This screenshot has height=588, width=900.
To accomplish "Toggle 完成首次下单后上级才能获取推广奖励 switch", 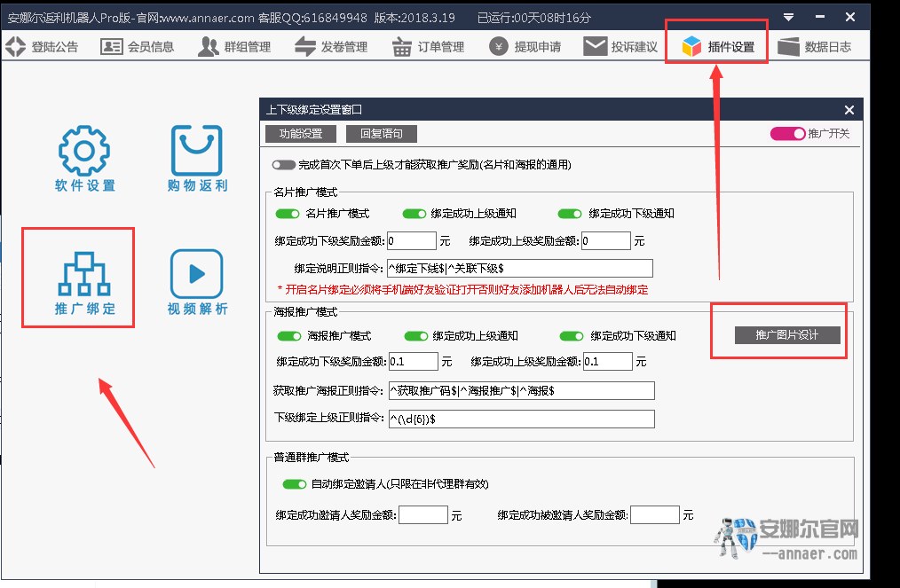I will [283, 165].
